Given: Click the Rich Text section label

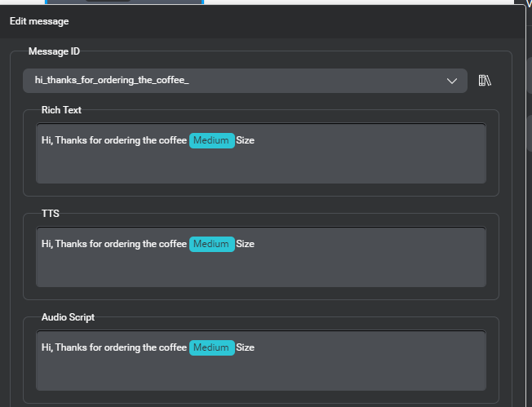Looking at the screenshot, I should pyautogui.click(x=61, y=110).
